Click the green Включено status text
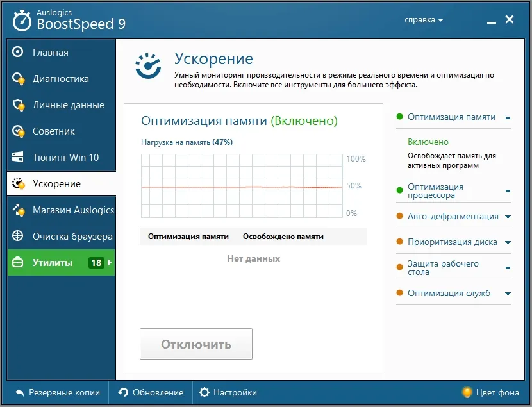The width and height of the screenshot is (532, 407). [x=428, y=142]
